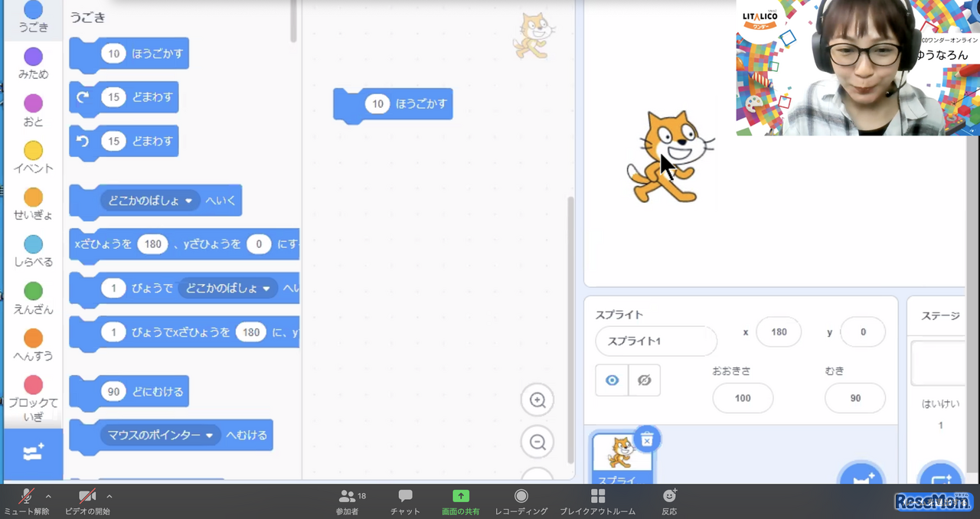Click the 参加者 button showing 18 participants
Viewport: 980px width, 519px height.
click(x=347, y=501)
